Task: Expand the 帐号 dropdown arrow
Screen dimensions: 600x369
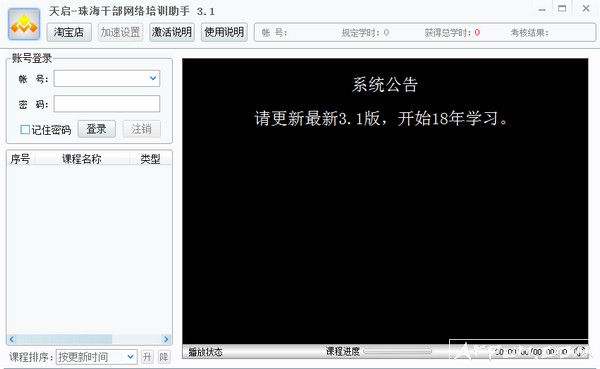Action: (153, 78)
